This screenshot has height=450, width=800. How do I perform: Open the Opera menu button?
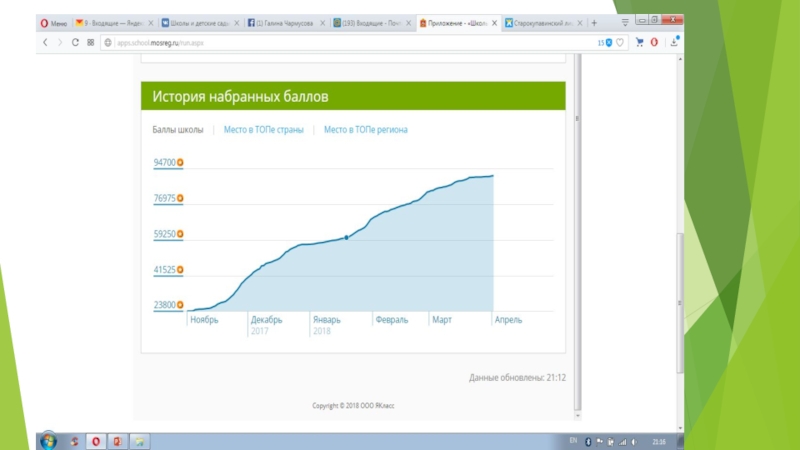click(x=54, y=23)
